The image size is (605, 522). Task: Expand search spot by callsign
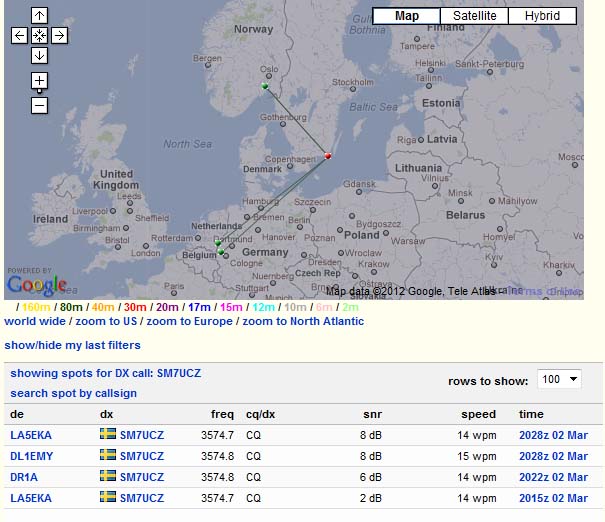(x=73, y=393)
